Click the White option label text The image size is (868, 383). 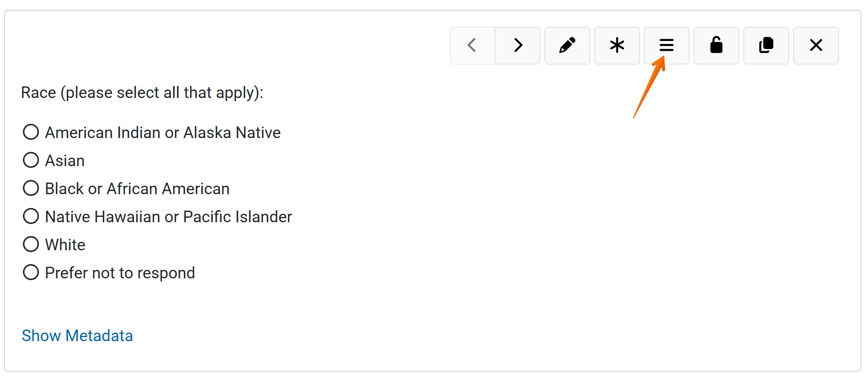click(65, 245)
